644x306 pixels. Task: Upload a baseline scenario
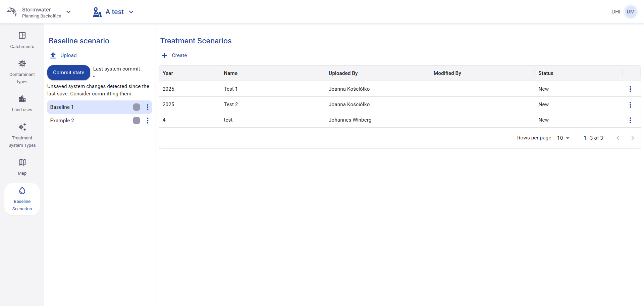[x=63, y=55]
